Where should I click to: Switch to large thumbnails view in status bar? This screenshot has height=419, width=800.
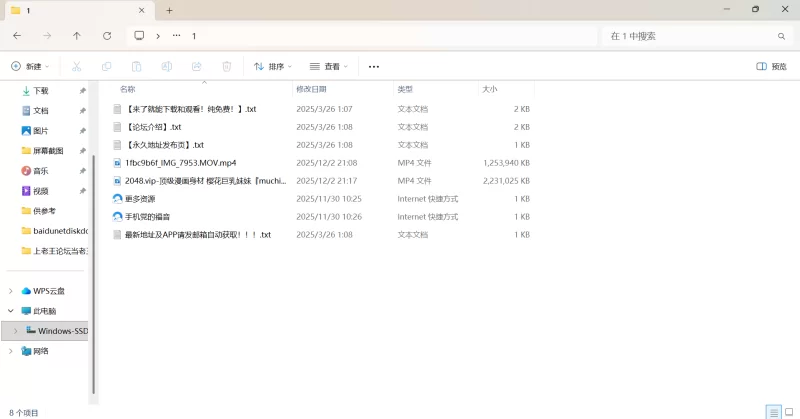787,412
